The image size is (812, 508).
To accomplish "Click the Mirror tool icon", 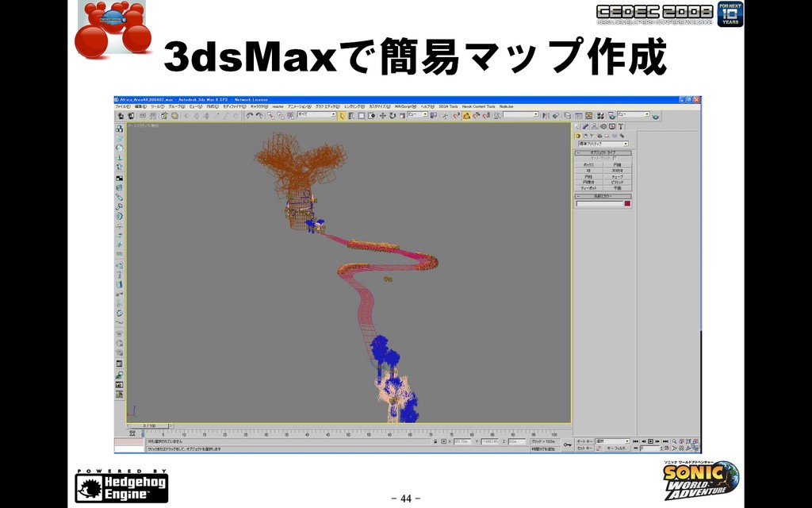I will [546, 116].
